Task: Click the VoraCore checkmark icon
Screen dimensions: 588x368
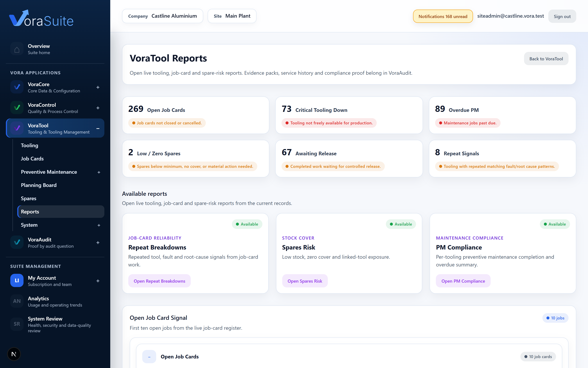Action: [17, 87]
